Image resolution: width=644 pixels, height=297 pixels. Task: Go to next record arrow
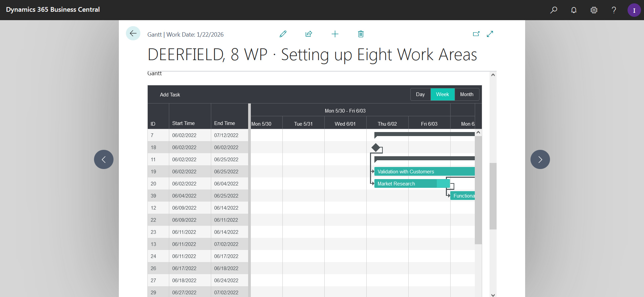click(x=540, y=159)
